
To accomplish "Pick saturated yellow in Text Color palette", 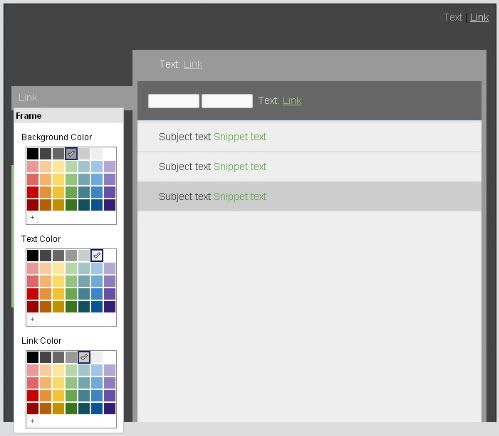I will [x=58, y=294].
